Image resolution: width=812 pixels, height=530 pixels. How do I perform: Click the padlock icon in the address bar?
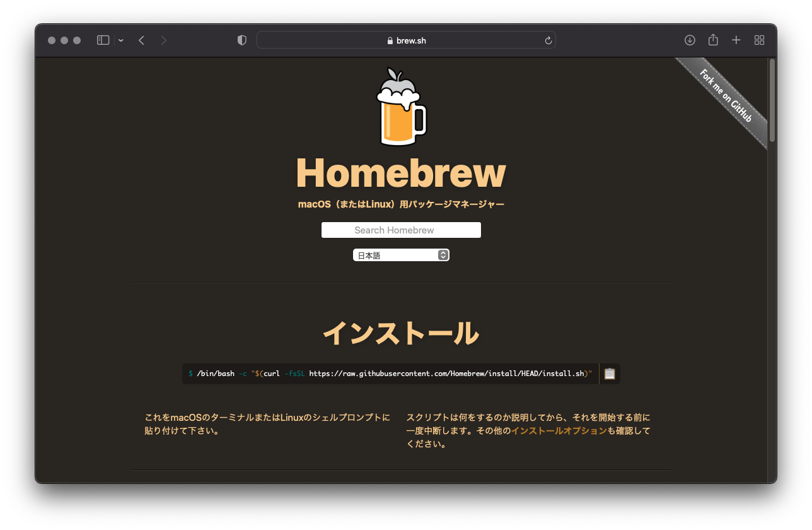point(391,40)
